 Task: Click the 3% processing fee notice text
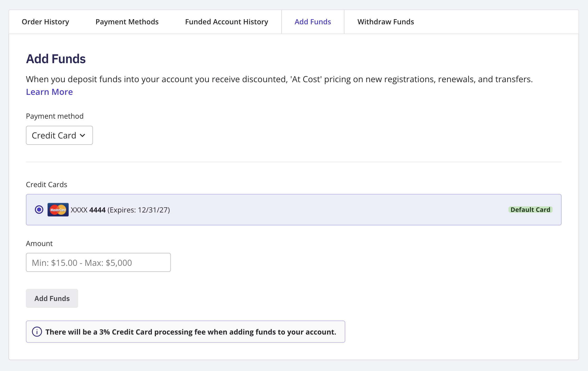(x=191, y=332)
